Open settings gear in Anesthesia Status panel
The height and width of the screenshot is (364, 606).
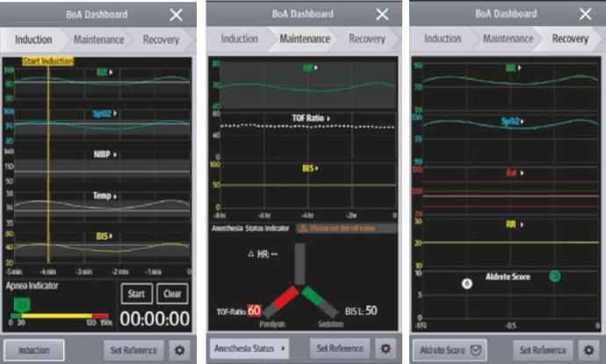(x=385, y=348)
